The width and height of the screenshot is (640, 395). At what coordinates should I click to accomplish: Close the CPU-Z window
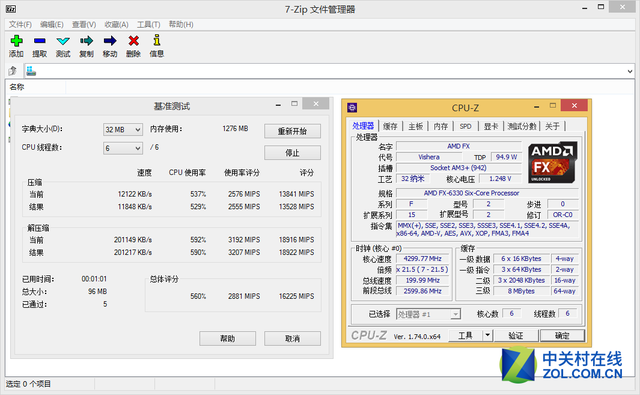(x=574, y=106)
